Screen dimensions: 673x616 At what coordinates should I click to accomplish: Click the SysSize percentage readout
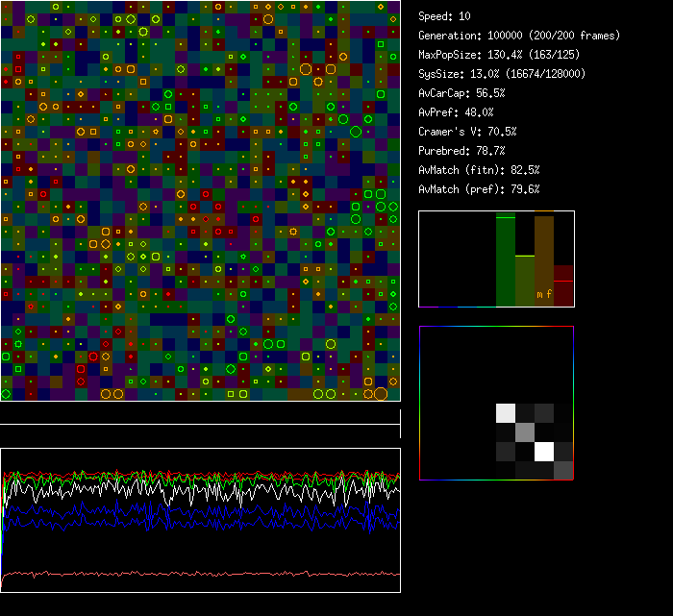502,74
